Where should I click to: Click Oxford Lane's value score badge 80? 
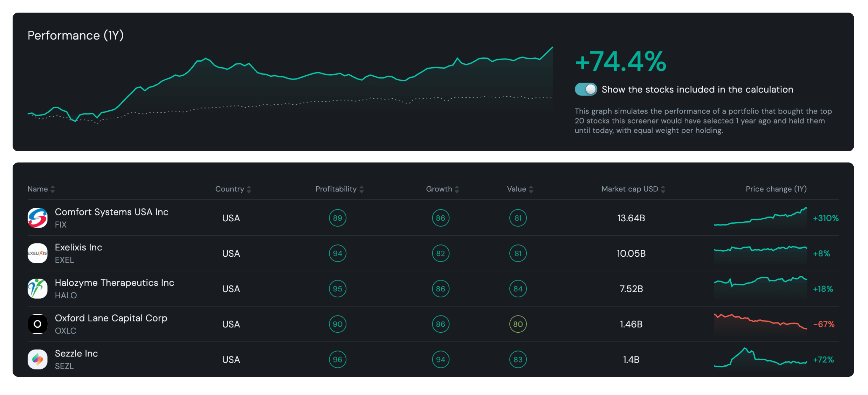[x=518, y=324]
